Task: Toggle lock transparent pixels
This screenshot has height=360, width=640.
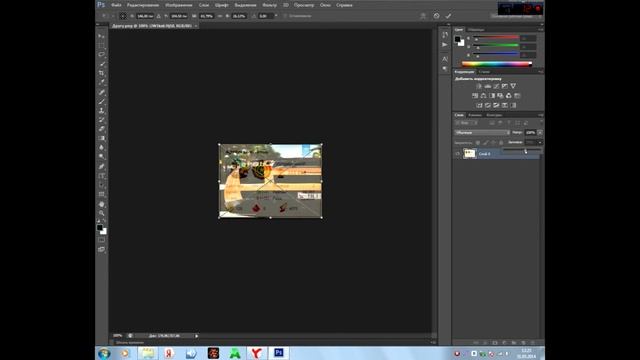Action: (478, 142)
